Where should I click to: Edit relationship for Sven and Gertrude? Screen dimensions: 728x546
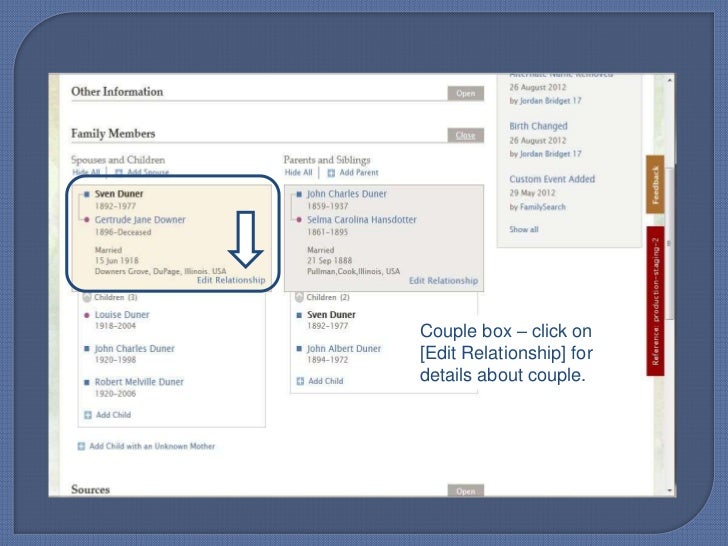231,280
